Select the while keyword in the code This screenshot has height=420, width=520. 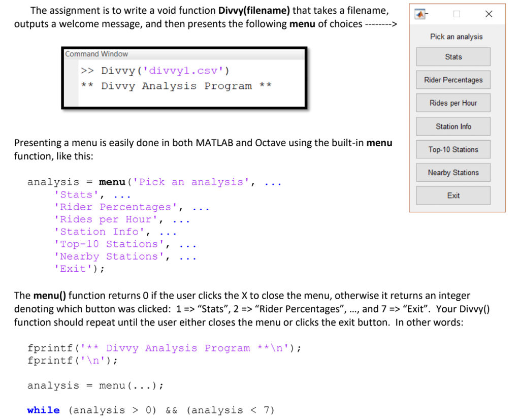(43, 410)
